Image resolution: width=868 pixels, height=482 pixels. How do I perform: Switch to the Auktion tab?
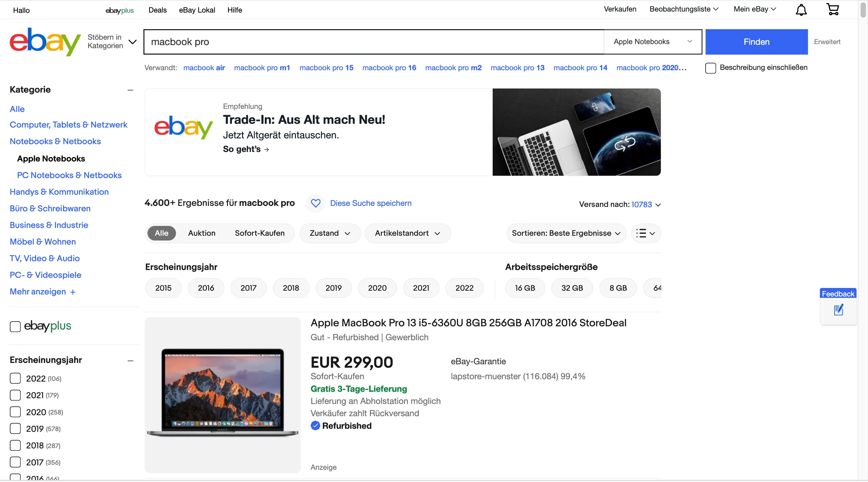coord(202,233)
